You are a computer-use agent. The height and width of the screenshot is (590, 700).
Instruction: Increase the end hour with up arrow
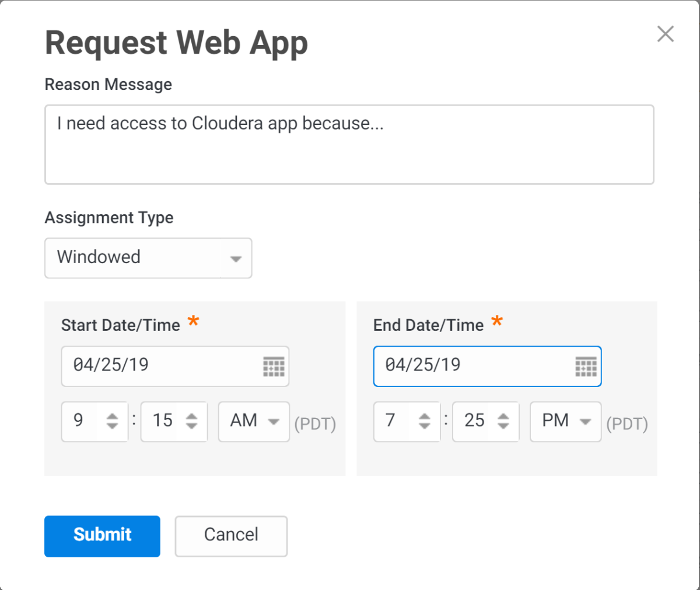tap(425, 416)
